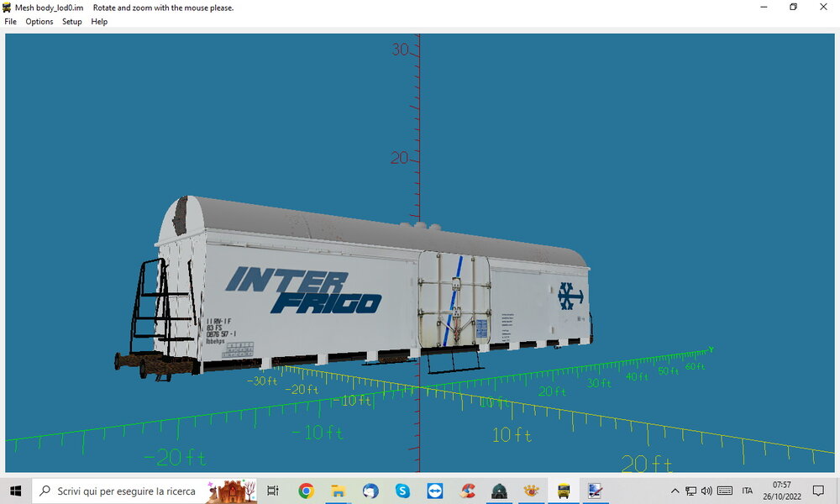840x504 pixels.
Task: Open the Options menu
Action: [x=39, y=22]
